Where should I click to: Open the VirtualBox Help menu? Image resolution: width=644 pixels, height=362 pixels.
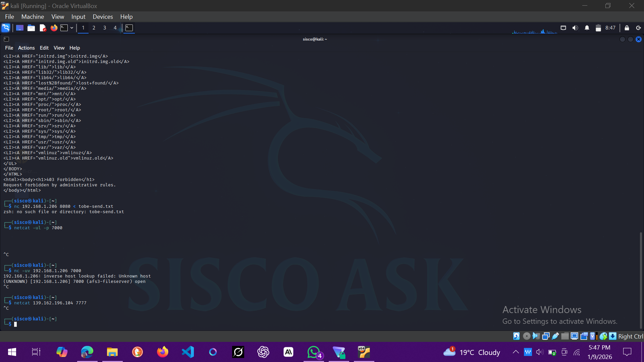pyautogui.click(x=126, y=17)
